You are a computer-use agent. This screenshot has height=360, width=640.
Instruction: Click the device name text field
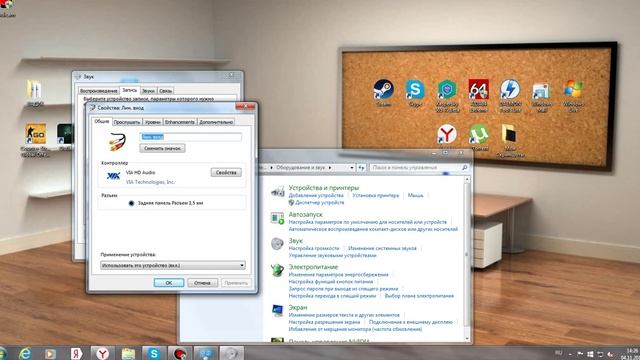pyautogui.click(x=191, y=137)
